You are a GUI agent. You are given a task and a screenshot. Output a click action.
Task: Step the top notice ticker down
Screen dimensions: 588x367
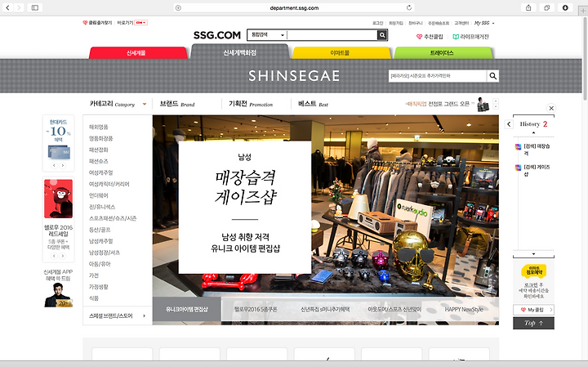[x=496, y=106]
